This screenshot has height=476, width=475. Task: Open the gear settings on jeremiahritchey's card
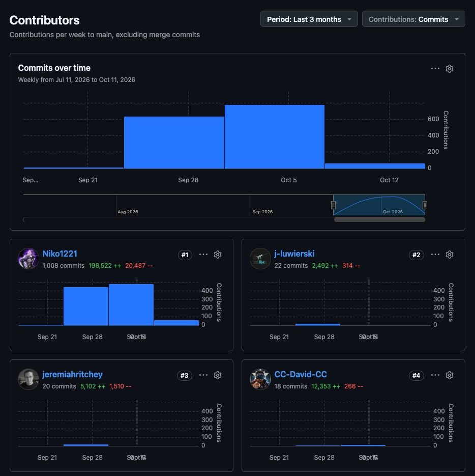218,375
